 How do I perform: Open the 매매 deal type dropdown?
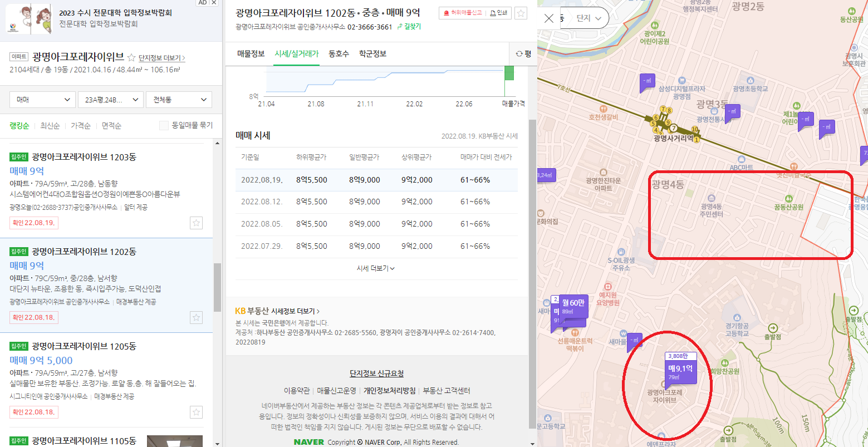(x=42, y=100)
